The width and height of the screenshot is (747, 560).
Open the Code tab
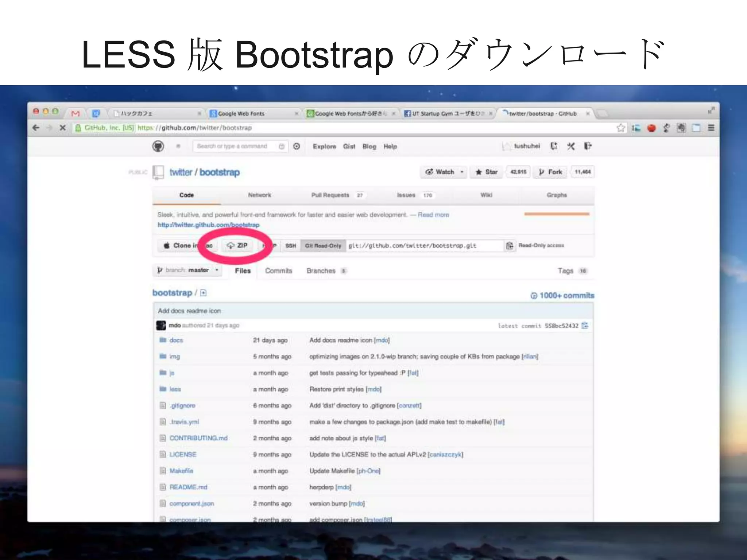click(186, 195)
